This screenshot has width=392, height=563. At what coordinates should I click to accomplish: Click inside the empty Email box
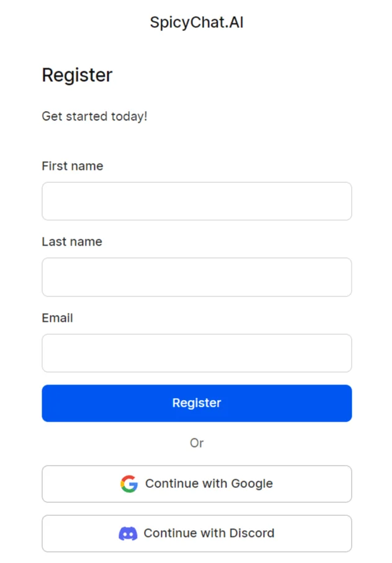[x=197, y=353]
